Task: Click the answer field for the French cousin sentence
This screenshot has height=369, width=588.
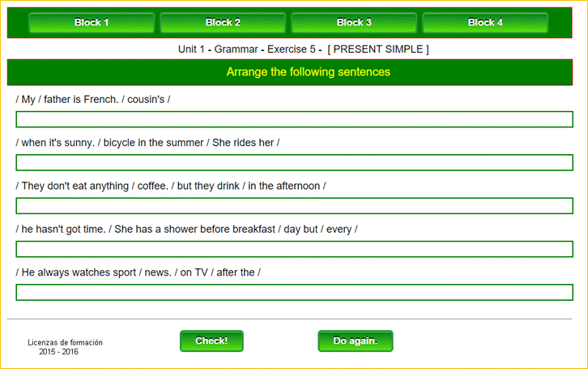Action: click(x=294, y=119)
